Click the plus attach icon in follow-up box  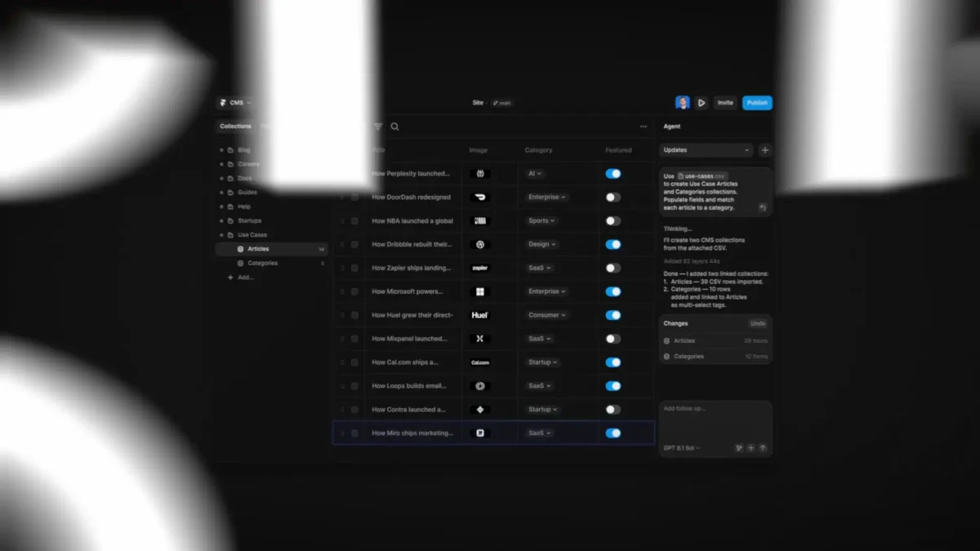point(751,448)
